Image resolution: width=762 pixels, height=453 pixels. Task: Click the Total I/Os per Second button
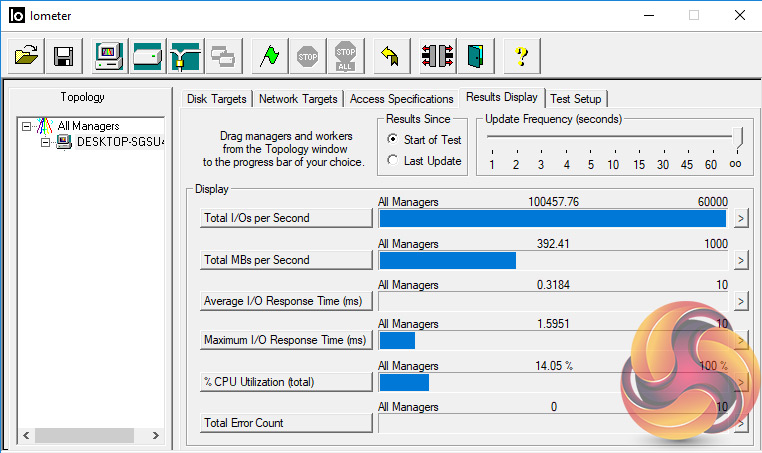pos(286,218)
